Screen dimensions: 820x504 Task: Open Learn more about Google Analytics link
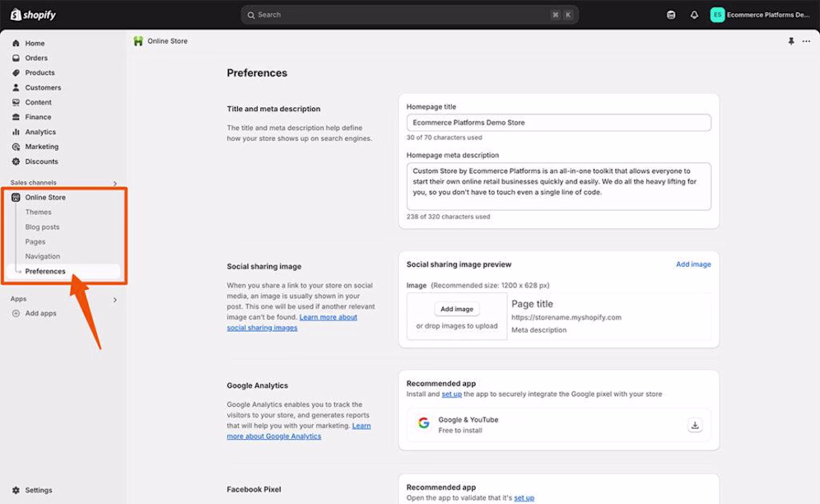pyautogui.click(x=299, y=432)
